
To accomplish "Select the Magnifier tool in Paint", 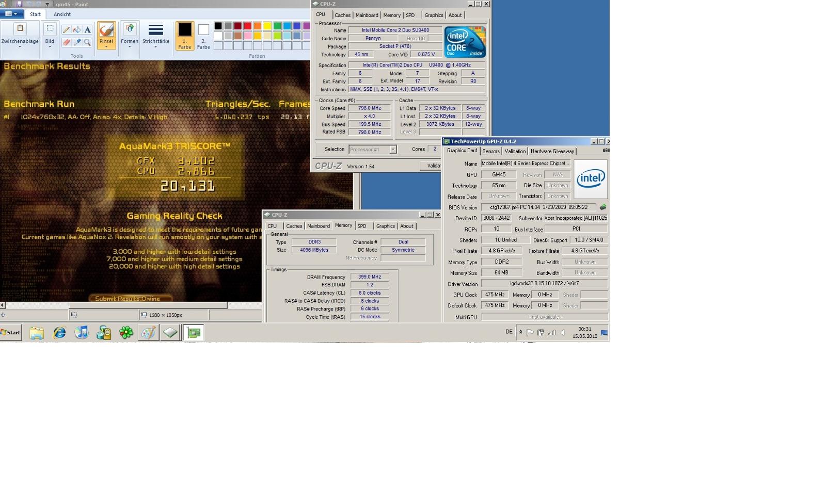I will pos(87,42).
